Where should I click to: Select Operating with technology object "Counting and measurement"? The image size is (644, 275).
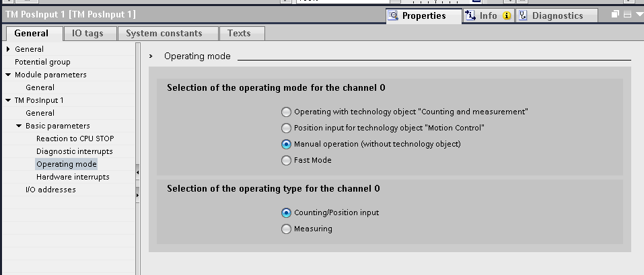click(287, 112)
